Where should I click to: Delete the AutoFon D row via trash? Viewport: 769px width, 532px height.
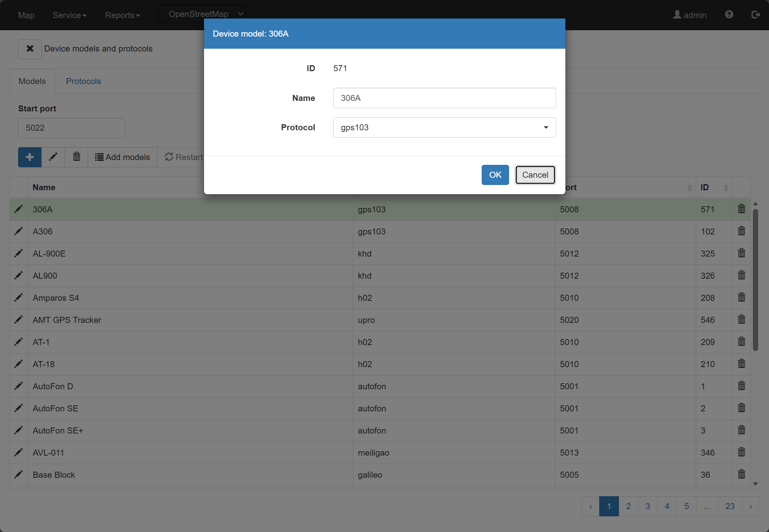(x=742, y=386)
